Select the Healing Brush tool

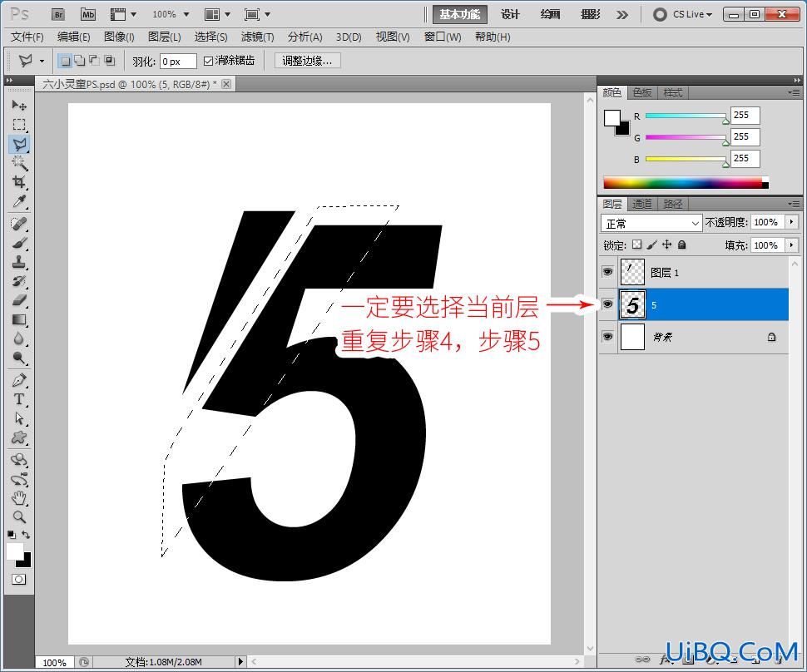pyautogui.click(x=19, y=225)
